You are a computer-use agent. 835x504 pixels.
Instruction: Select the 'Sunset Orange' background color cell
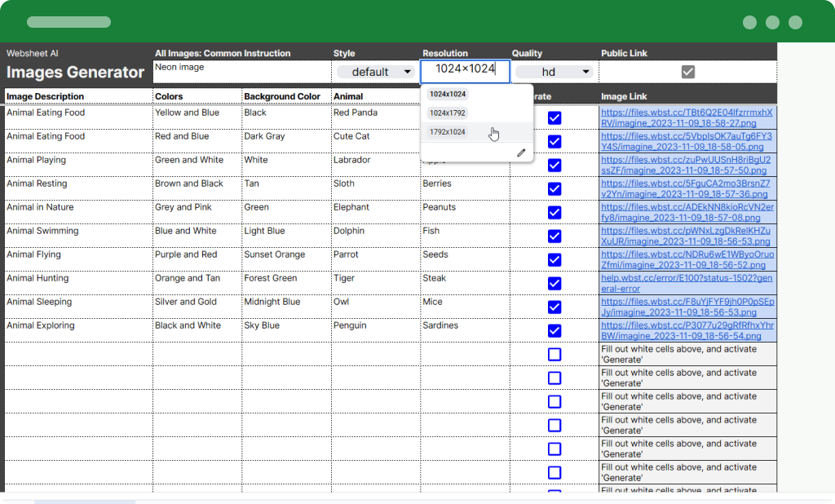(286, 259)
